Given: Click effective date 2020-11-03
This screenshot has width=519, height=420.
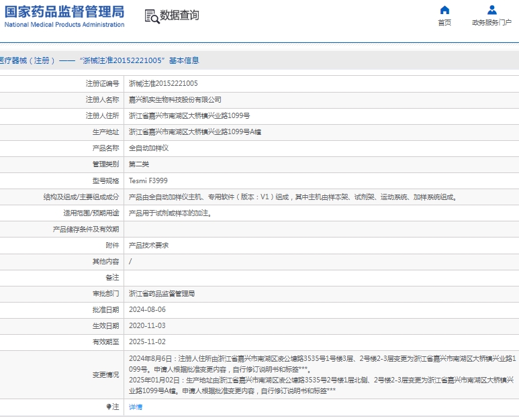Looking at the screenshot, I should 147,326.
